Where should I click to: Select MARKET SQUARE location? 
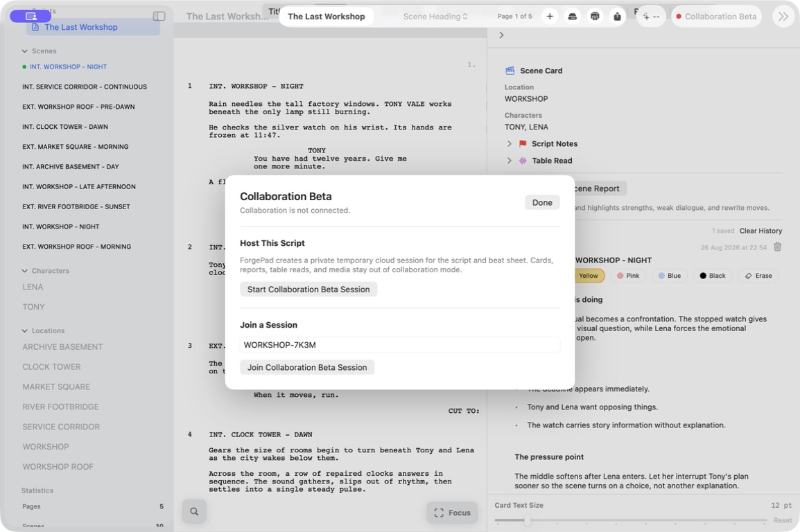click(x=56, y=387)
